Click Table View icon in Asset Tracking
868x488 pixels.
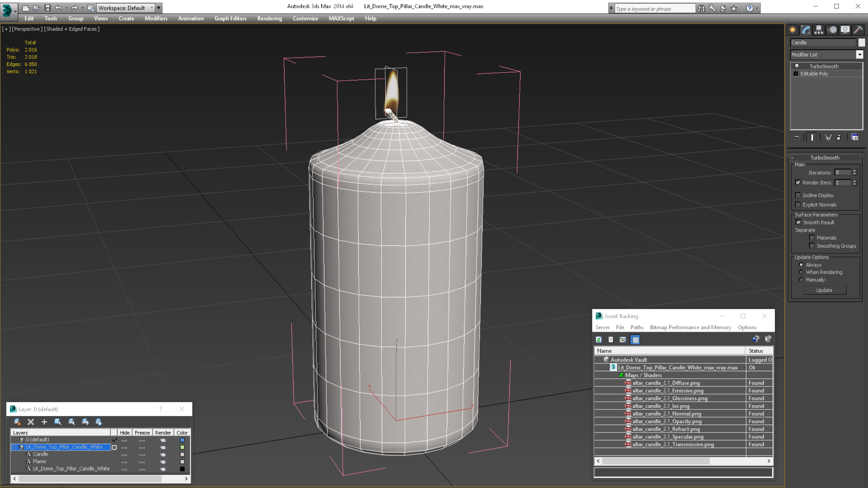(636, 340)
